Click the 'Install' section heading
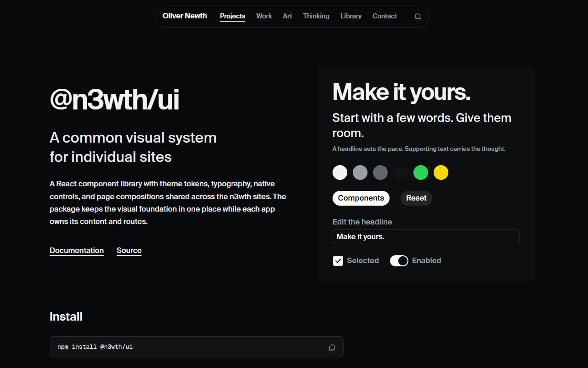Image resolution: width=588 pixels, height=368 pixels. tap(66, 316)
